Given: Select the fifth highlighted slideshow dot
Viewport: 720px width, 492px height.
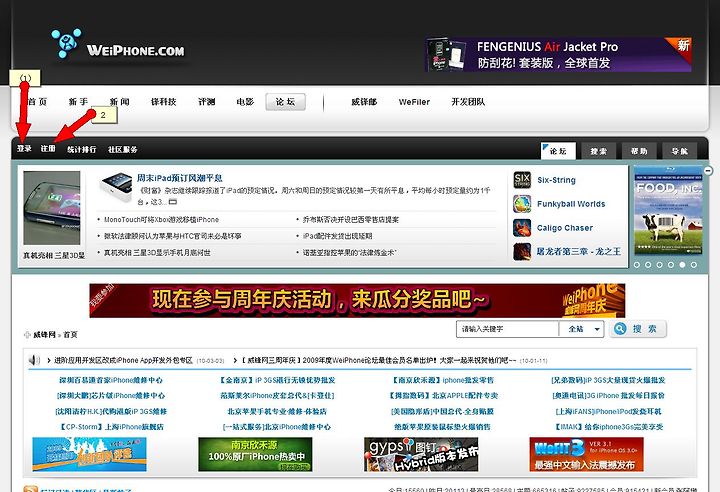Looking at the screenshot, I should pyautogui.click(x=682, y=265).
